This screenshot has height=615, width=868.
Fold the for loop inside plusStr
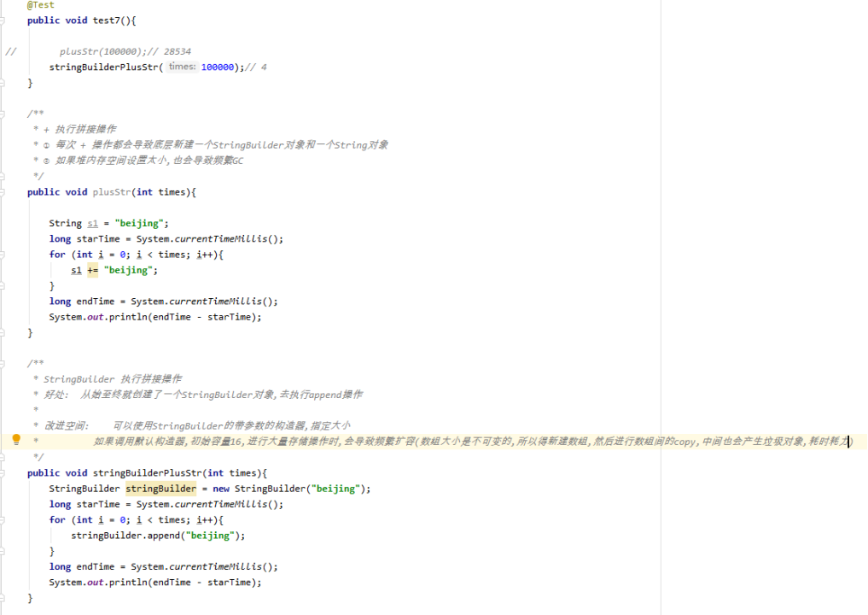coord(3,255)
